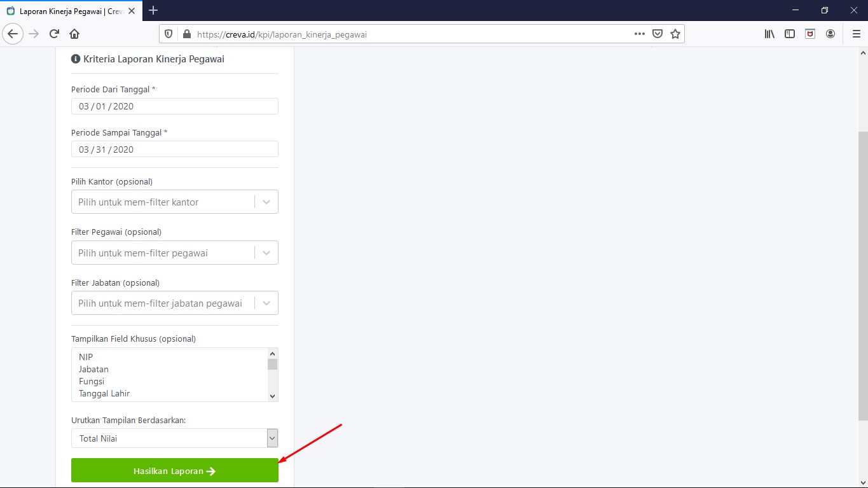Click the page scrollbar down arrow
This screenshot has height=488, width=868.
(863, 482)
